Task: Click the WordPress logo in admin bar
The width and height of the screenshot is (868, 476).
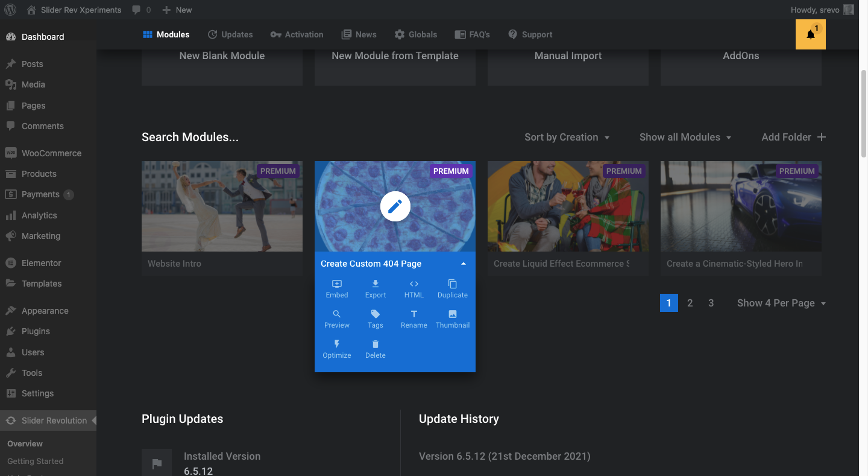Action: point(10,10)
